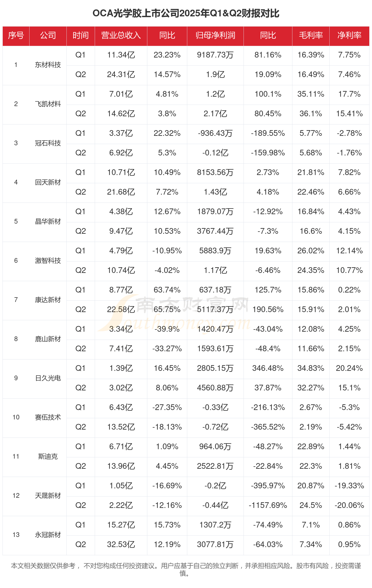Click the 时间 column header
Viewport: 372px width, 588px height.
click(81, 35)
